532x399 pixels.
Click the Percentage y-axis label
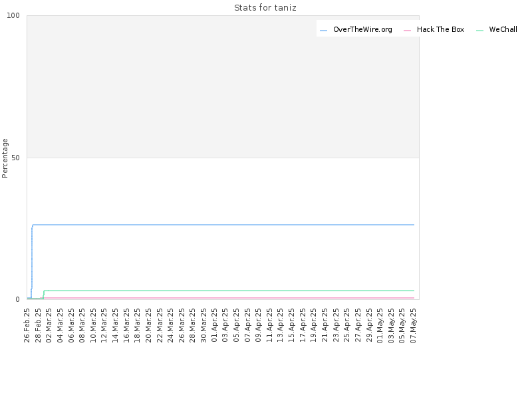[x=5, y=158]
